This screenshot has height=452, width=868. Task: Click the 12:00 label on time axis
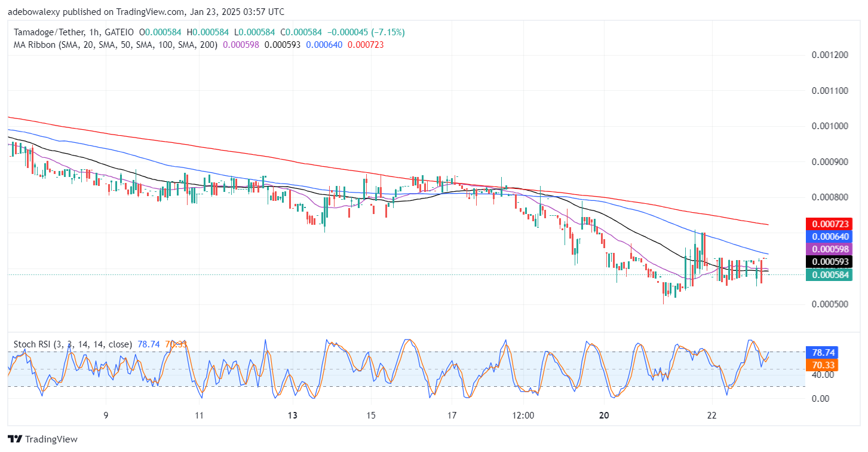523,416
